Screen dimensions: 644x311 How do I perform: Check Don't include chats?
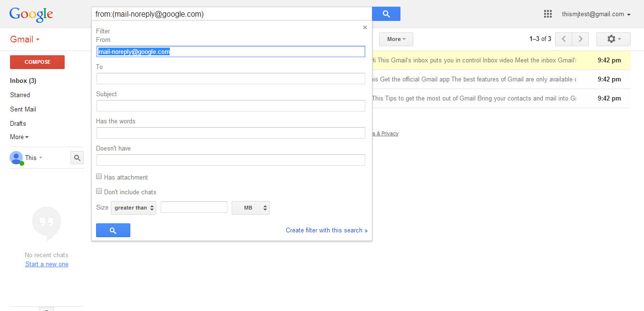(99, 191)
